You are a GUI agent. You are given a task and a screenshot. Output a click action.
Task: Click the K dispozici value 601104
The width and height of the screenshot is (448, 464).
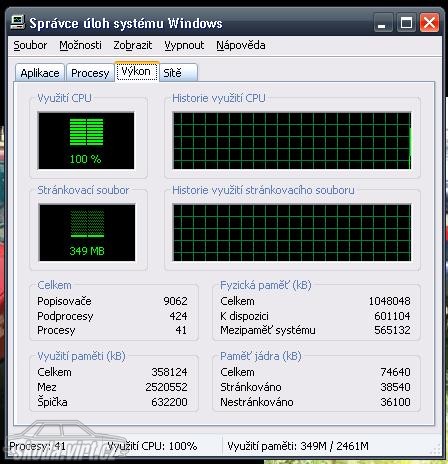[392, 316]
